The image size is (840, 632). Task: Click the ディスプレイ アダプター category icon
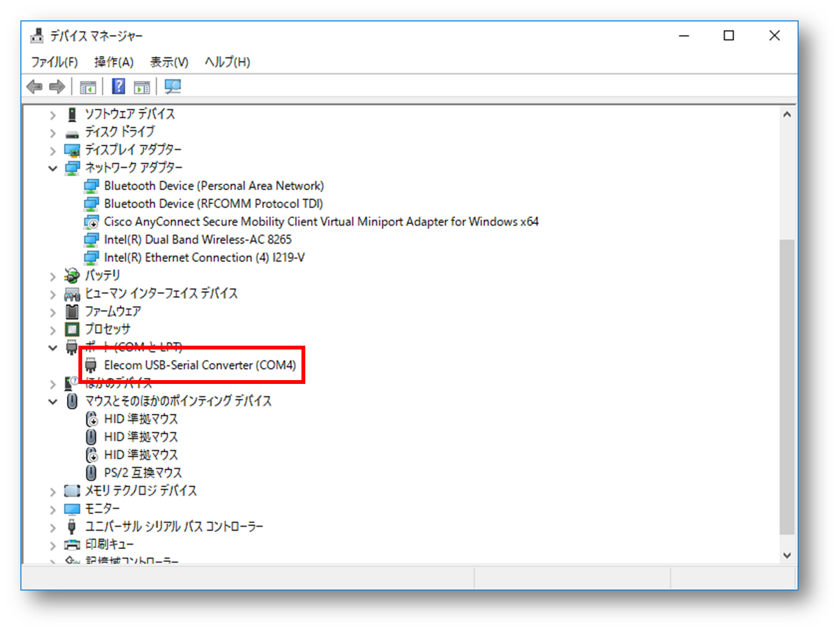(72, 150)
